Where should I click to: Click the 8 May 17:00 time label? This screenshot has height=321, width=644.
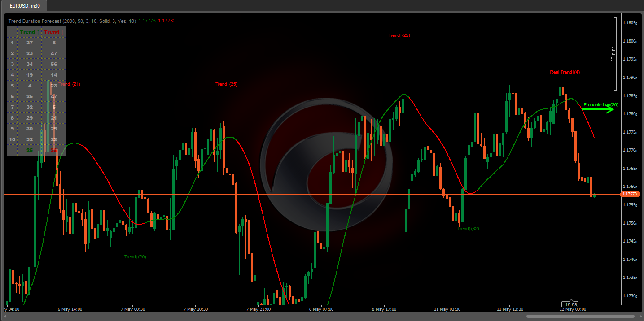pos(384,309)
